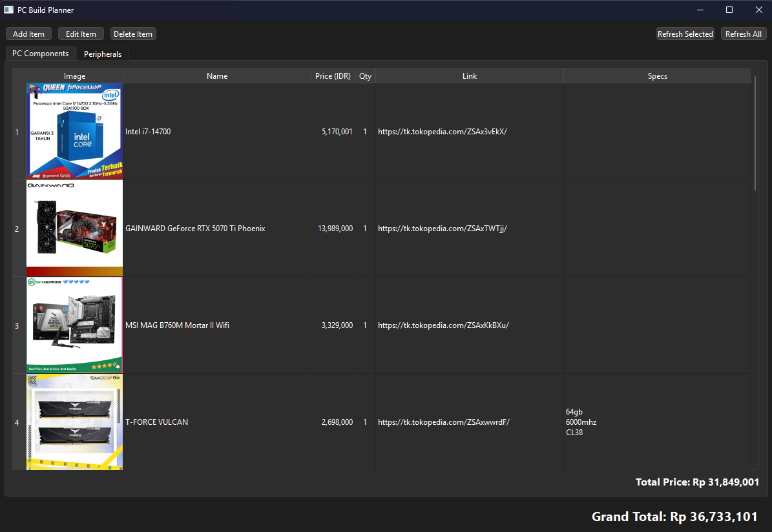Click the table's vertical scrollbar handle
Viewport: 772px width, 532px height.
click(x=755, y=133)
